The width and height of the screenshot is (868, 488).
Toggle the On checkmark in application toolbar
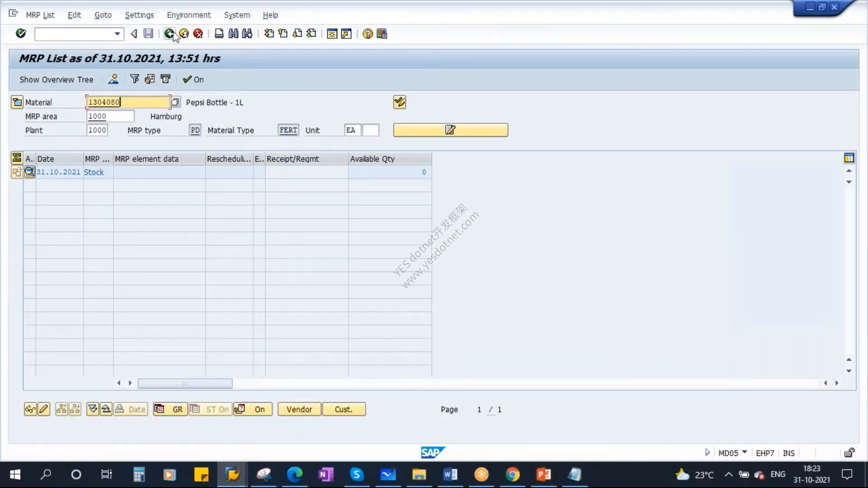click(193, 80)
